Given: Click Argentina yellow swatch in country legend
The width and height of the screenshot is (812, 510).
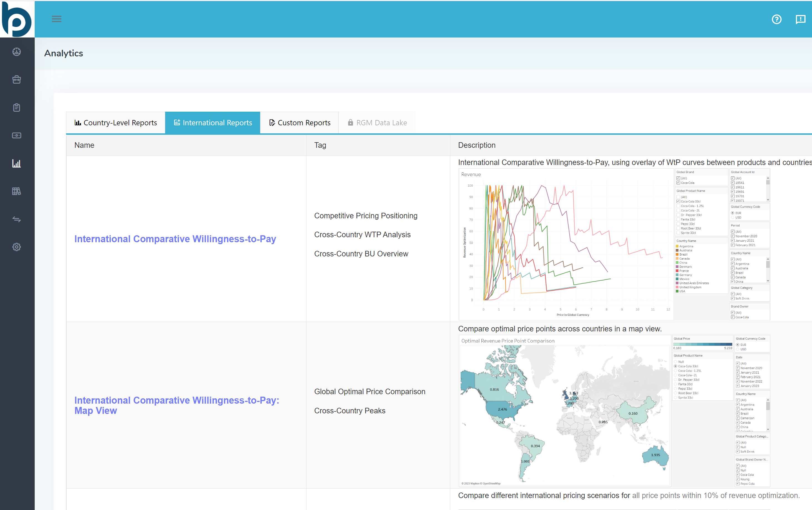Looking at the screenshot, I should [x=677, y=246].
